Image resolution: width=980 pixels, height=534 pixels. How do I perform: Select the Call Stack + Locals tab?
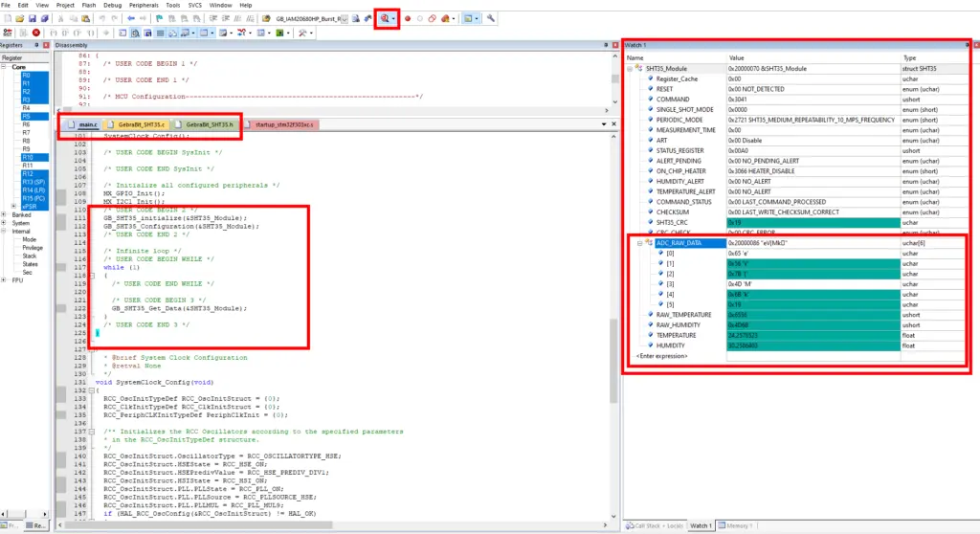click(x=655, y=526)
